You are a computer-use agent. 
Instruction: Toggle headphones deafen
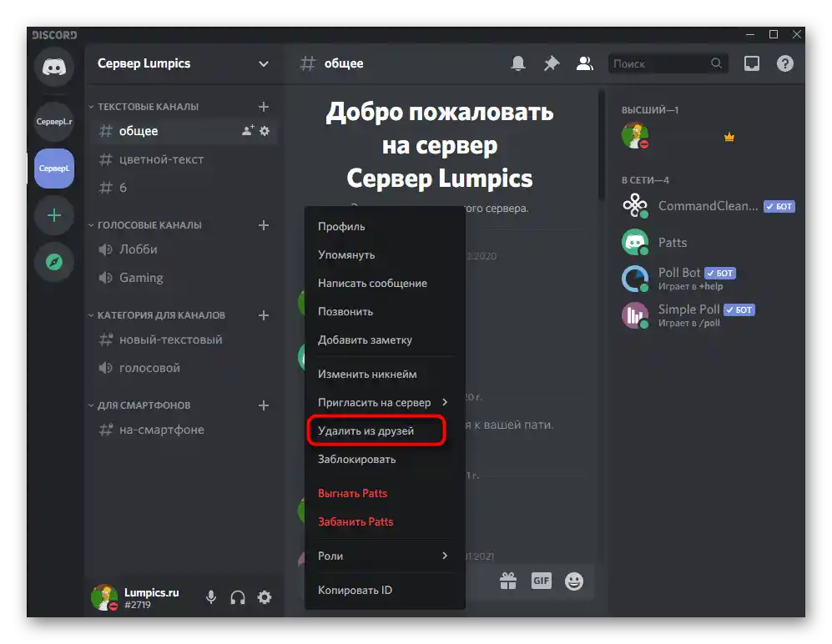(238, 597)
